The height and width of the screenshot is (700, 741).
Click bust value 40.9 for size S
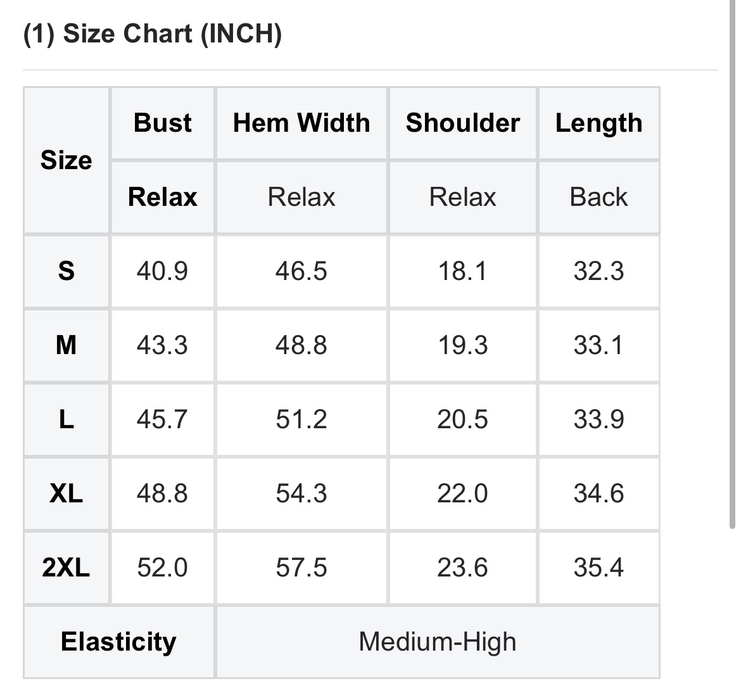[x=162, y=271]
